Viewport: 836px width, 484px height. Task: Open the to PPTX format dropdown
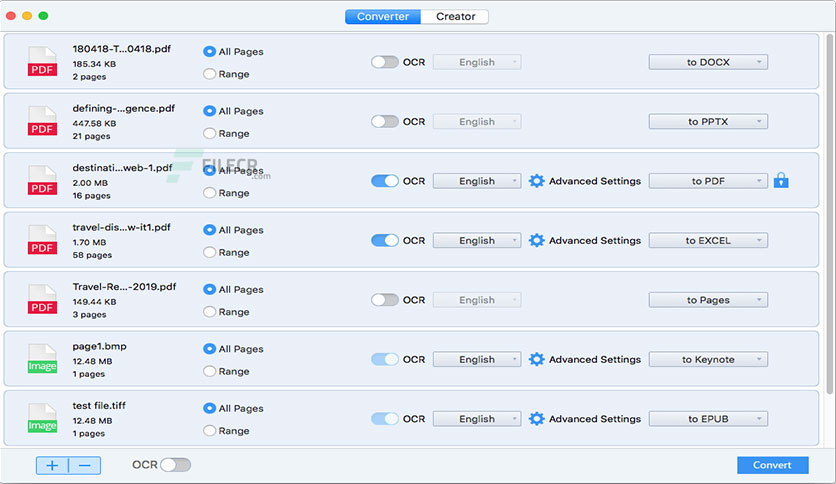pos(708,122)
